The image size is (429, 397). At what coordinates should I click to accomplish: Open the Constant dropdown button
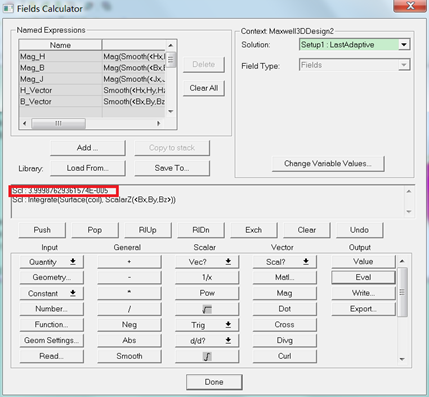(x=52, y=293)
